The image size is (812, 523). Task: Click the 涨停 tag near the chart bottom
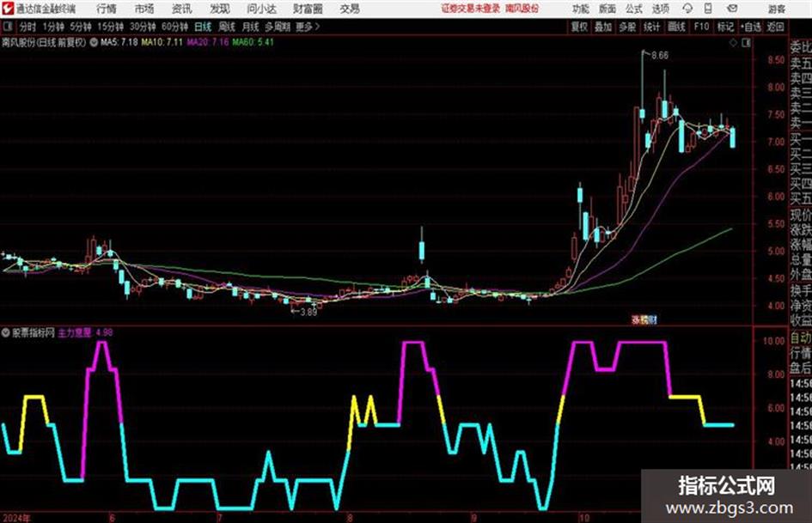(x=644, y=319)
